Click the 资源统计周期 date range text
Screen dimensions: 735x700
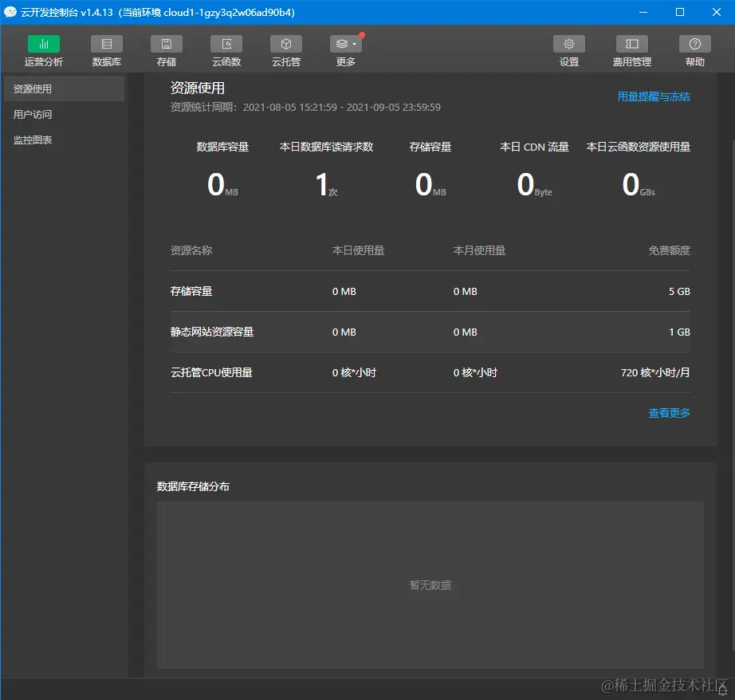pyautogui.click(x=305, y=108)
